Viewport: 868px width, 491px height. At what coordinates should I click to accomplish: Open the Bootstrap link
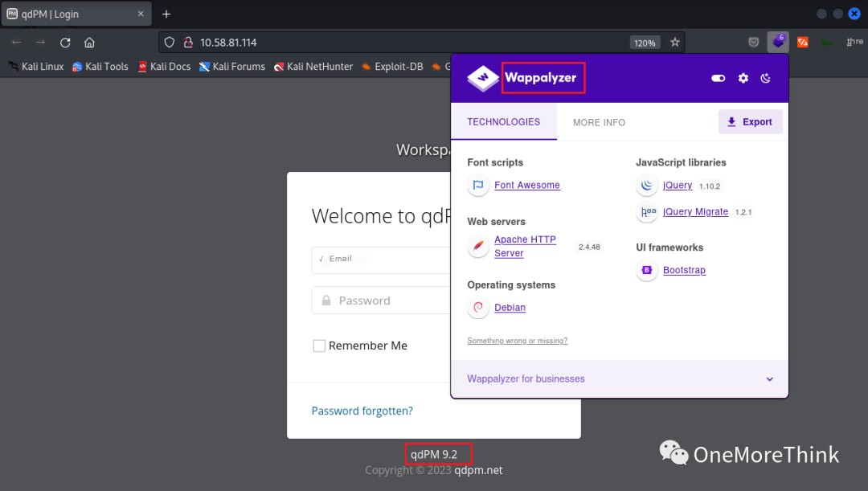click(684, 270)
